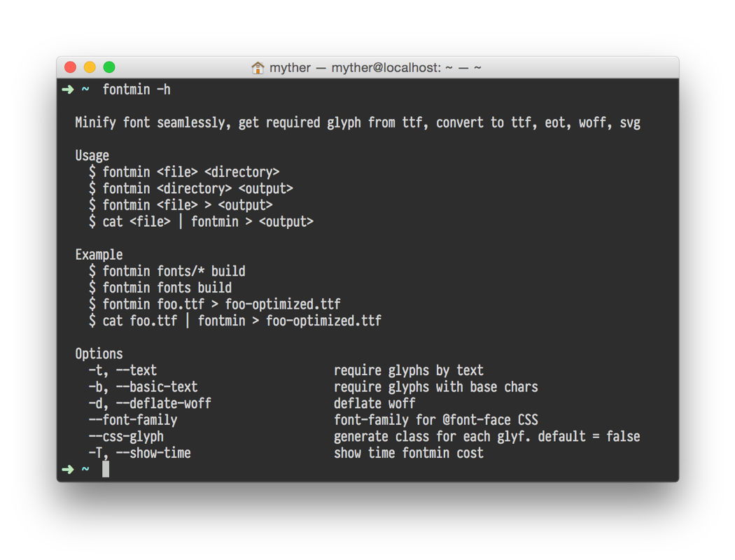
Task: Click the green prompt arrow on last line
Action: [68, 469]
